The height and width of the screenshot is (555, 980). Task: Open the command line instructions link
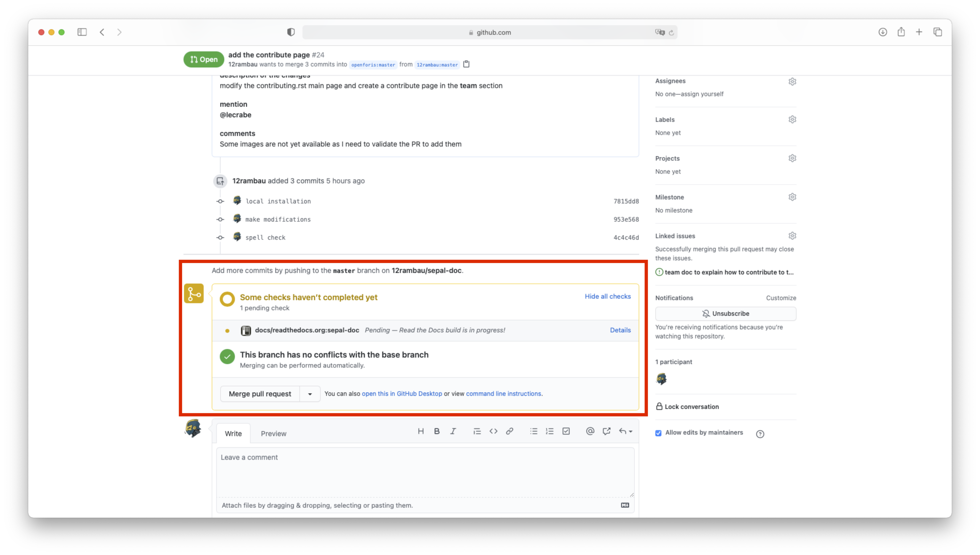click(x=504, y=393)
